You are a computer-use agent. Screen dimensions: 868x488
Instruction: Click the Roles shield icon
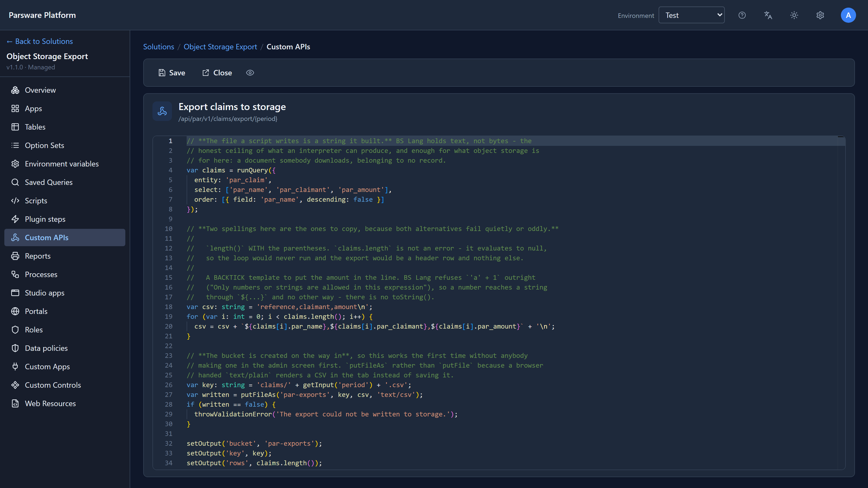pos(15,330)
